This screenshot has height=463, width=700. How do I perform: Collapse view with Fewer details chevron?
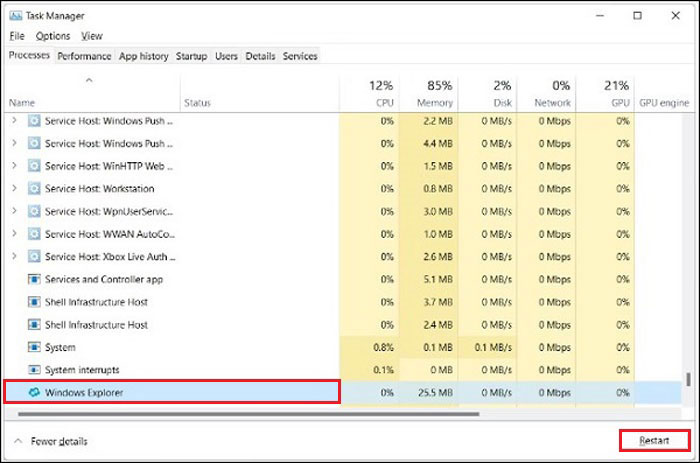point(18,441)
